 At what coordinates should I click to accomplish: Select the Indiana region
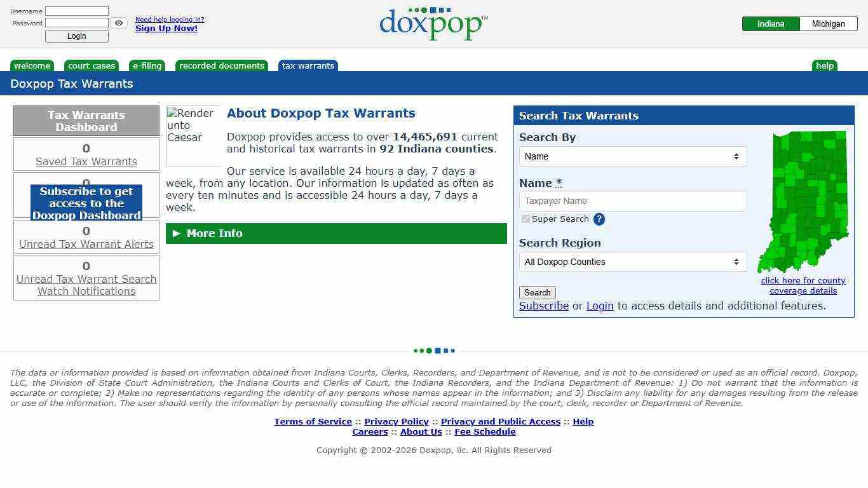click(x=770, y=24)
